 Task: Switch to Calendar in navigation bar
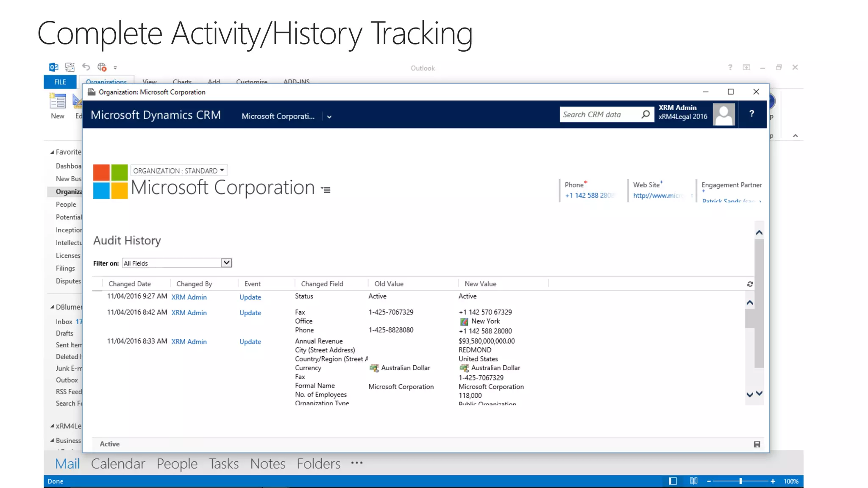pos(118,463)
